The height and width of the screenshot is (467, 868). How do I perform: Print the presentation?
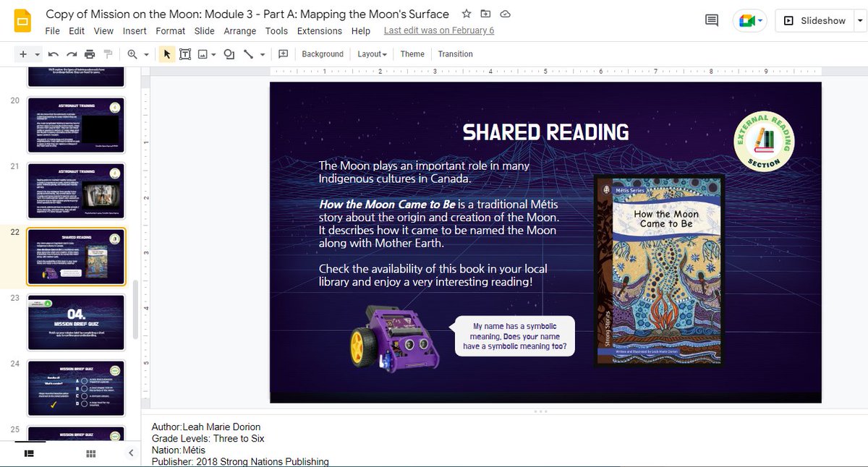pos(90,54)
